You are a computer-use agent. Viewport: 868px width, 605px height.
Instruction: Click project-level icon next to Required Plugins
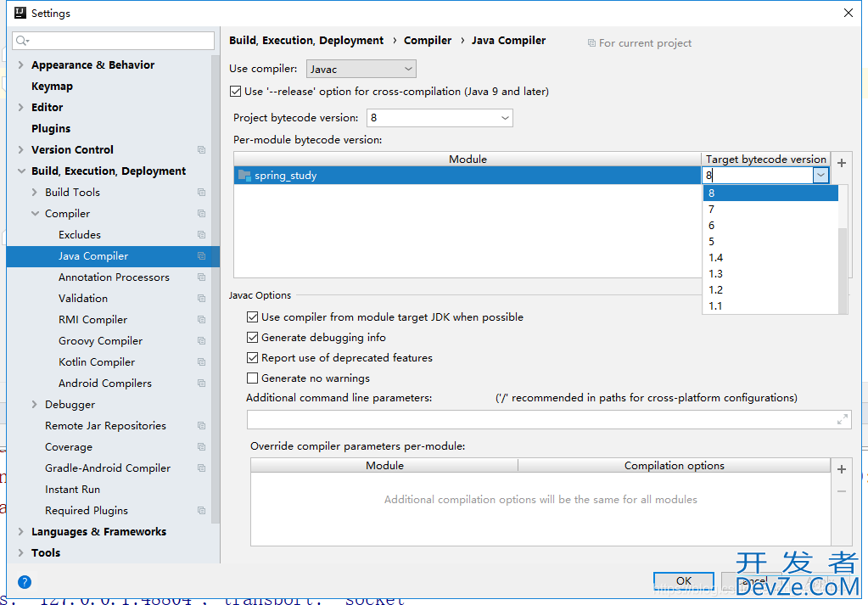pyautogui.click(x=201, y=510)
